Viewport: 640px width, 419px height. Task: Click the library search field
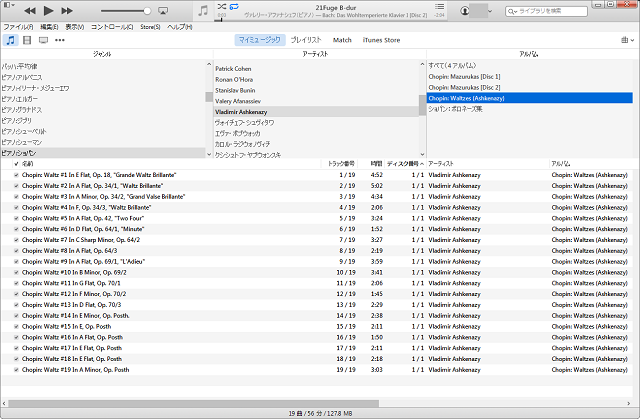547,11
